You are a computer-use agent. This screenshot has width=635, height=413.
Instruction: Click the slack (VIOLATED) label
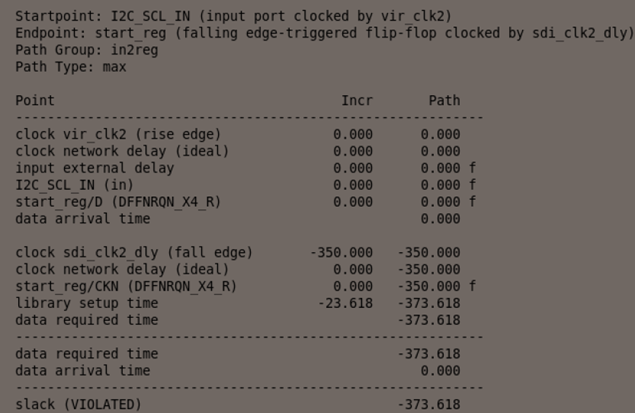tap(79, 404)
